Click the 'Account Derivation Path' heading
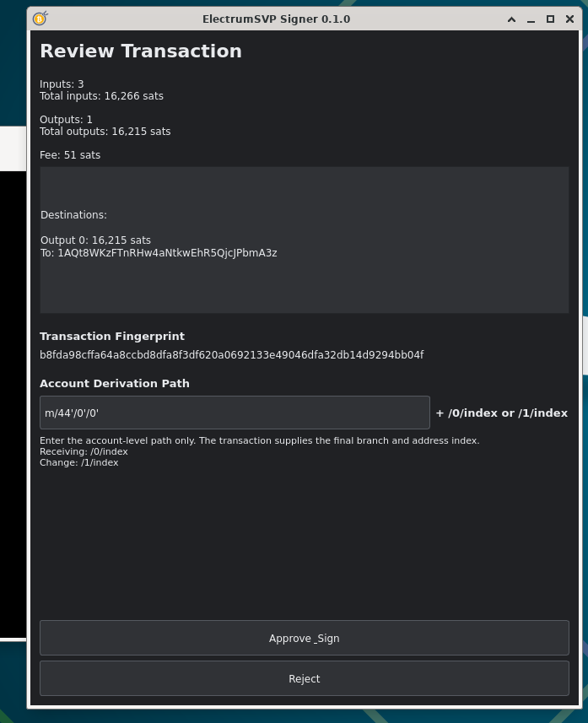 (x=115, y=383)
